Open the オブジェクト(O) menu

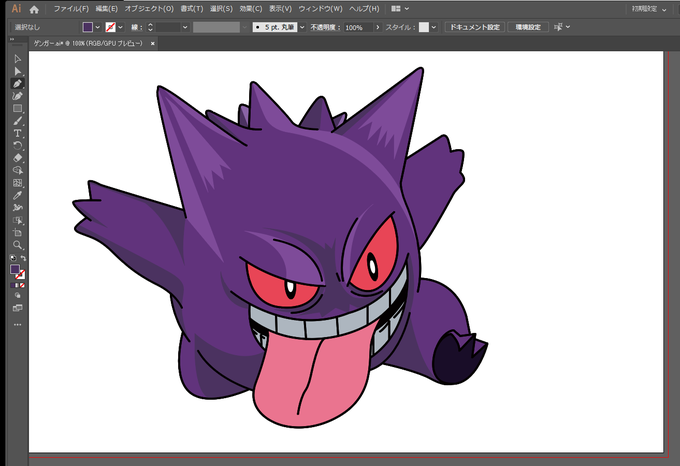tap(149, 9)
